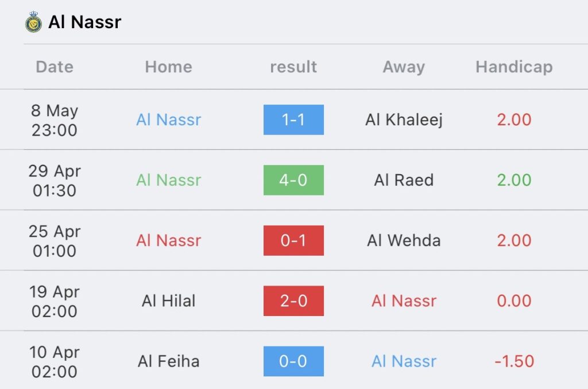Open the 1-1 result badge

(293, 120)
